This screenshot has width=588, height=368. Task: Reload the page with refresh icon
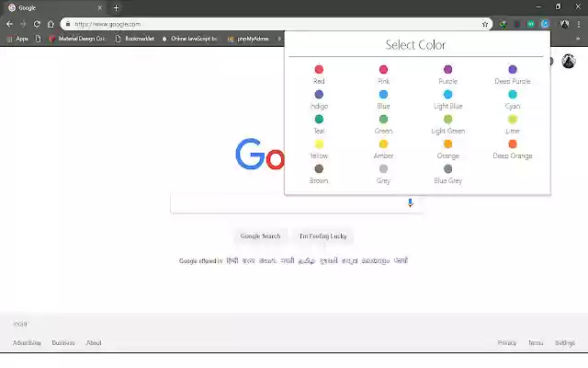[37, 24]
